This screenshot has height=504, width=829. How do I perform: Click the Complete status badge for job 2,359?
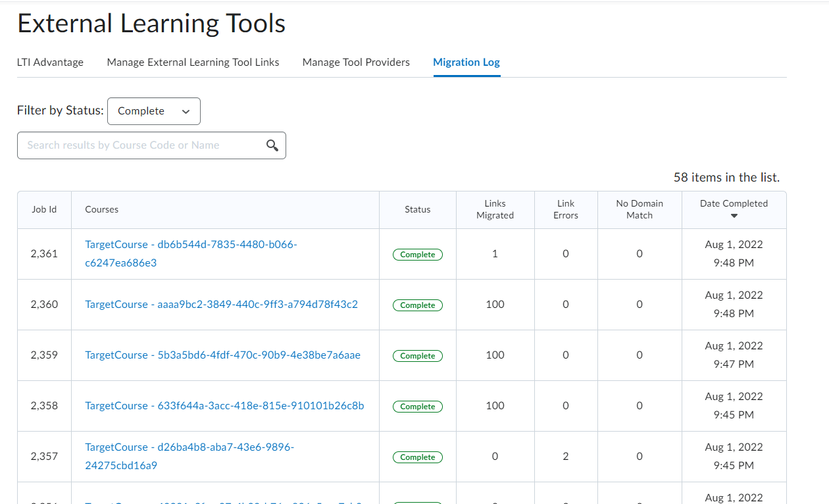coord(418,356)
